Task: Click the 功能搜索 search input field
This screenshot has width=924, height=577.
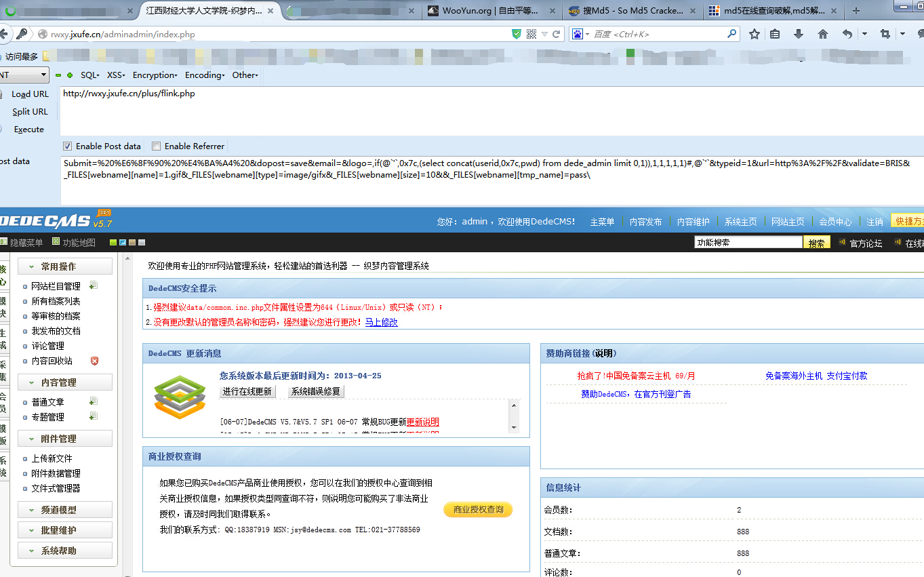Action: pos(748,242)
